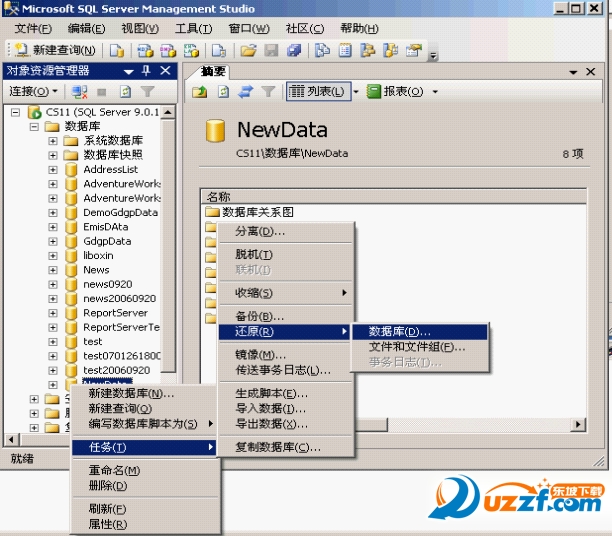Pin the 对象资源管理器 panel with pushpin icon
The image size is (612, 536).
[x=146, y=71]
